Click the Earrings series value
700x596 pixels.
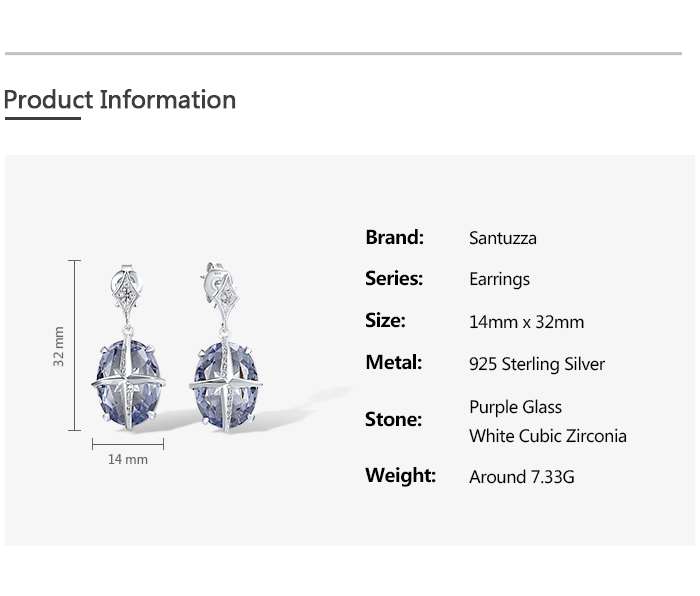click(x=499, y=280)
